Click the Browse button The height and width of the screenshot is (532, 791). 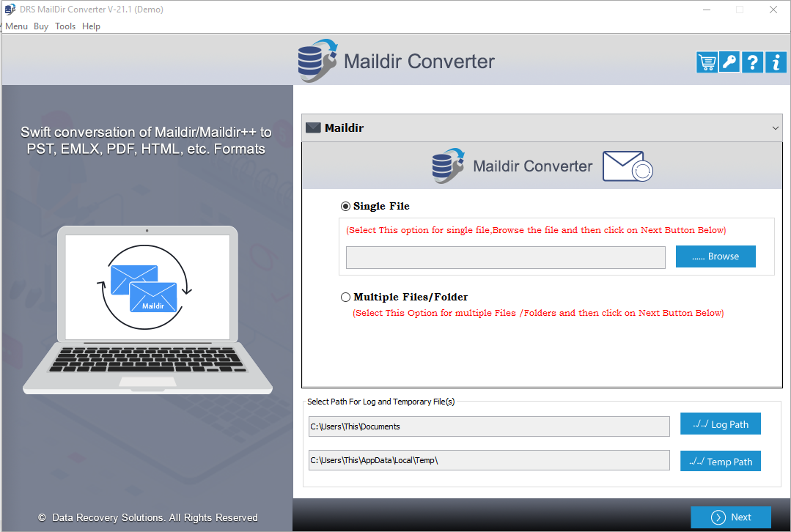pos(715,256)
